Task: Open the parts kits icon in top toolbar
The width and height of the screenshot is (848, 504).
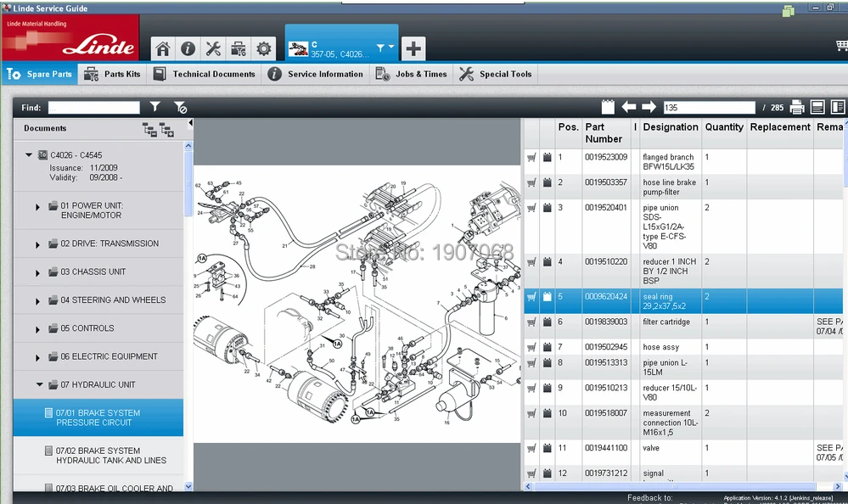Action: [239, 48]
